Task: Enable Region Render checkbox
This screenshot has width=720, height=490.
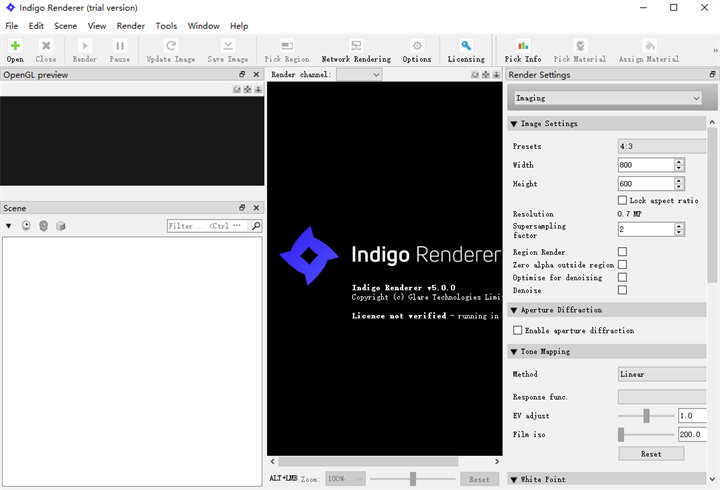Action: 622,252
